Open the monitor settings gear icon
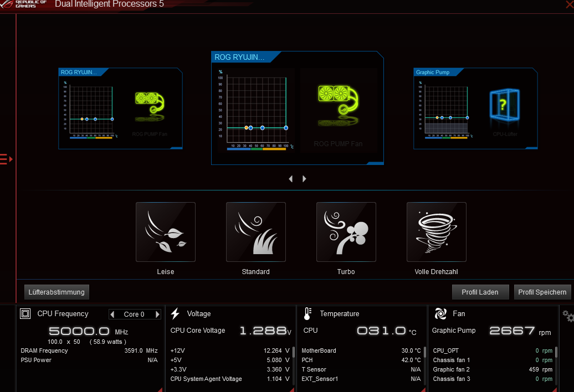 tap(568, 316)
